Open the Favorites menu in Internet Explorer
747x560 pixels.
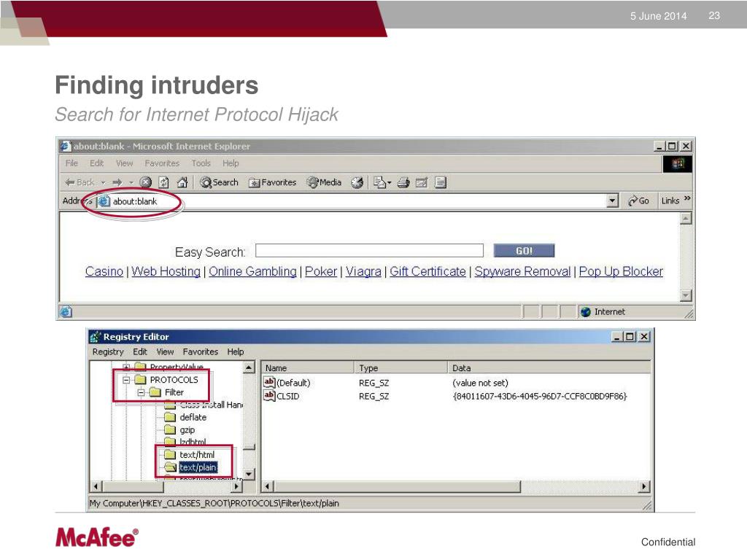[162, 163]
